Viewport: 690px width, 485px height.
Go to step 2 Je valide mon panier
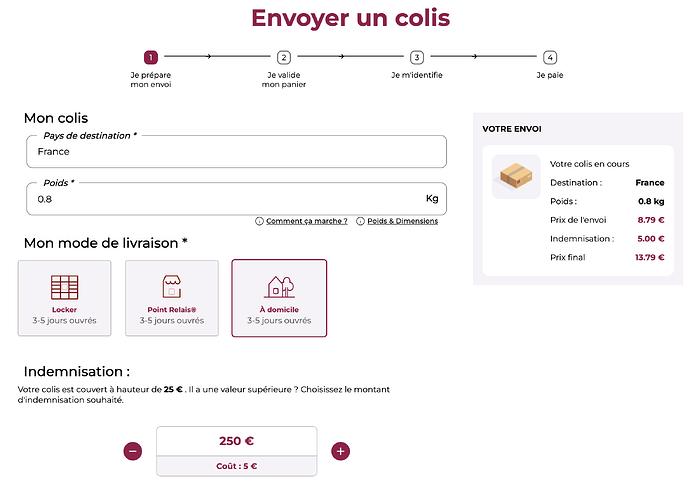click(284, 58)
